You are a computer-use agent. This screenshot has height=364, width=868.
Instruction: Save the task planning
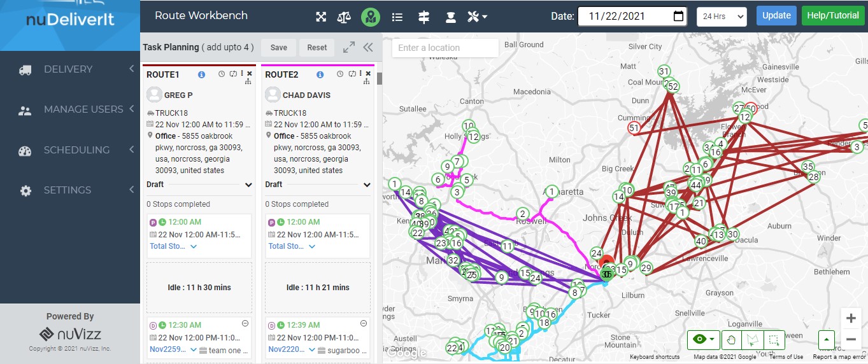click(x=278, y=47)
